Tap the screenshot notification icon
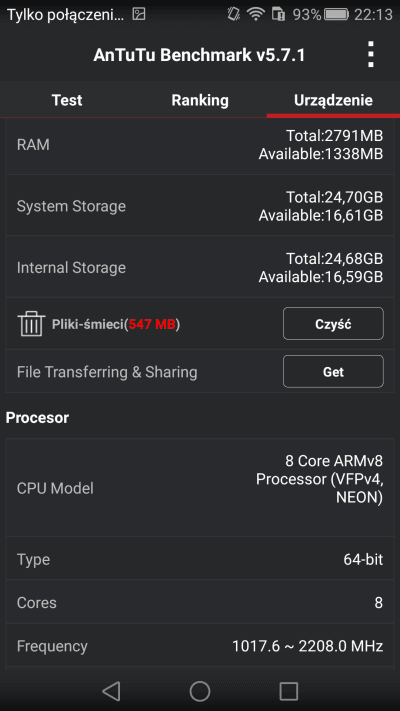 (139, 15)
